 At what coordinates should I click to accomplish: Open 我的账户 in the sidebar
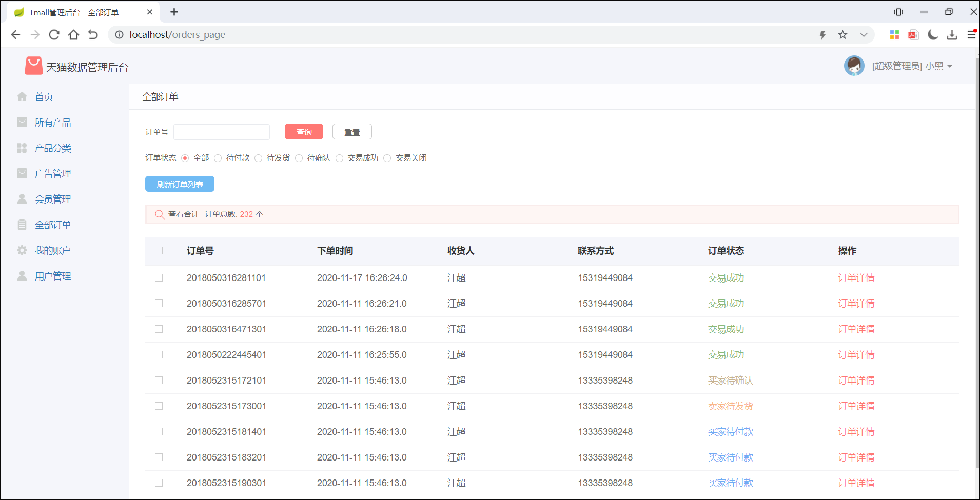click(53, 250)
